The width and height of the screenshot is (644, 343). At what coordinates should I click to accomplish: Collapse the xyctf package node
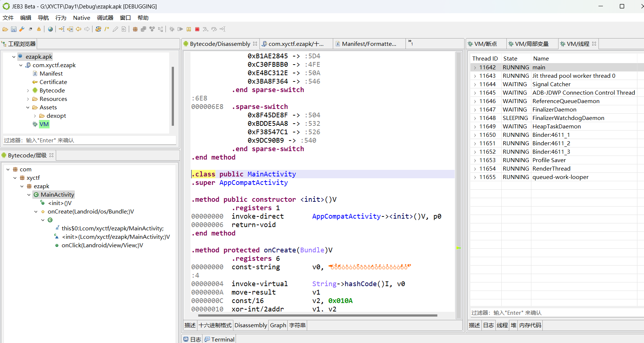(x=15, y=178)
